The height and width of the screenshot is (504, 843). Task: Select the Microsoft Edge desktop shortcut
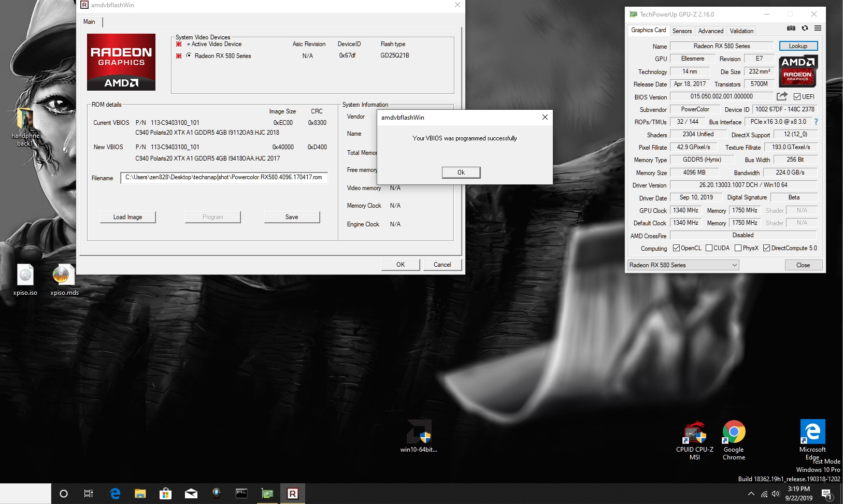pyautogui.click(x=812, y=439)
